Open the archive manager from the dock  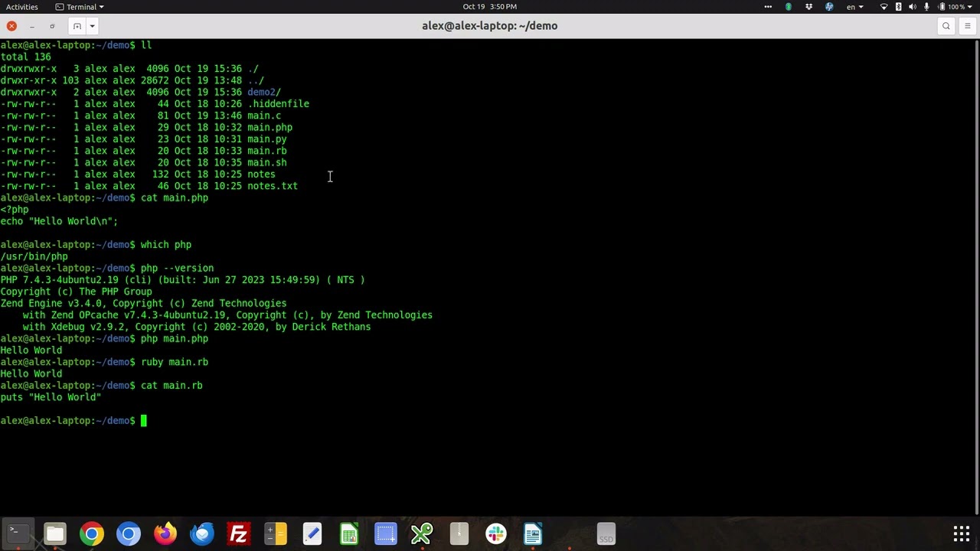pyautogui.click(x=459, y=533)
